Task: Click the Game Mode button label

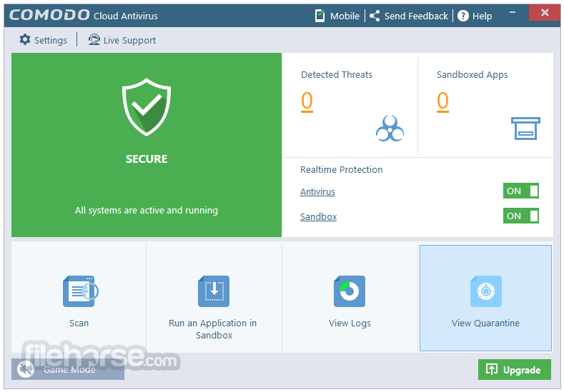Action: (69, 370)
